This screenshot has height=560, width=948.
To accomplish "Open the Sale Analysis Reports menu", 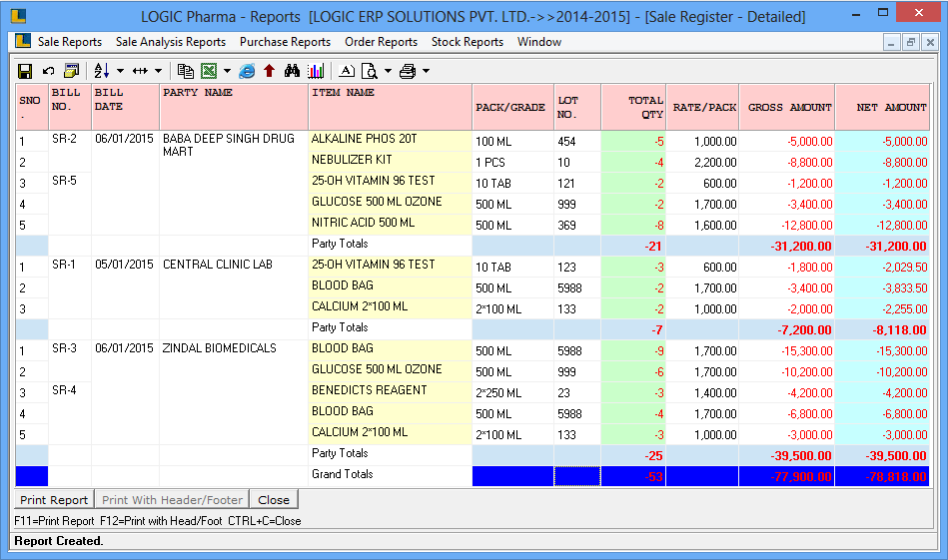I will [x=171, y=42].
